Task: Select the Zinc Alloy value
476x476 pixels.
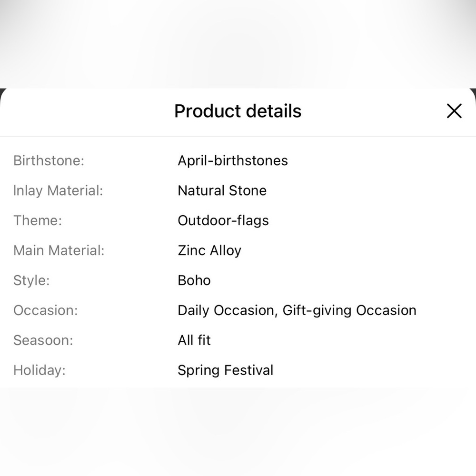Action: (x=209, y=250)
